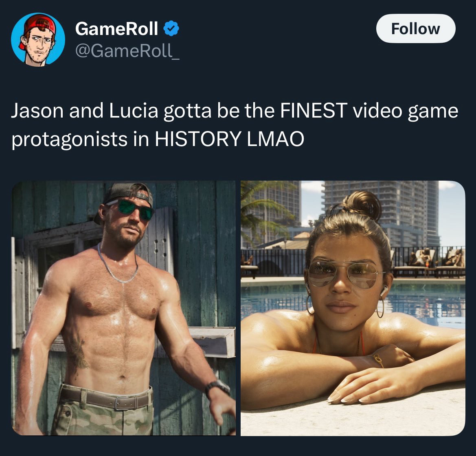Screen dimensions: 476x456
Task: Open the GameRoll display name link
Action: tap(116, 28)
